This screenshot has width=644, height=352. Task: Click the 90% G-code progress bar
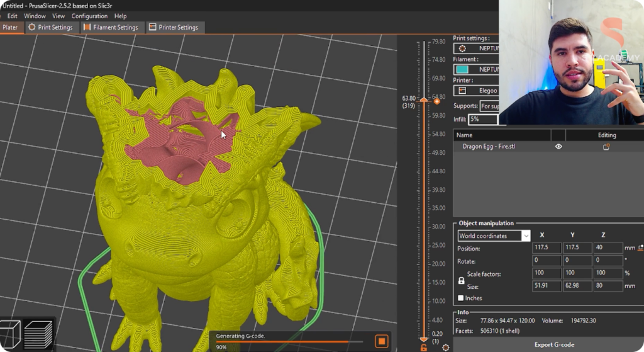point(289,342)
